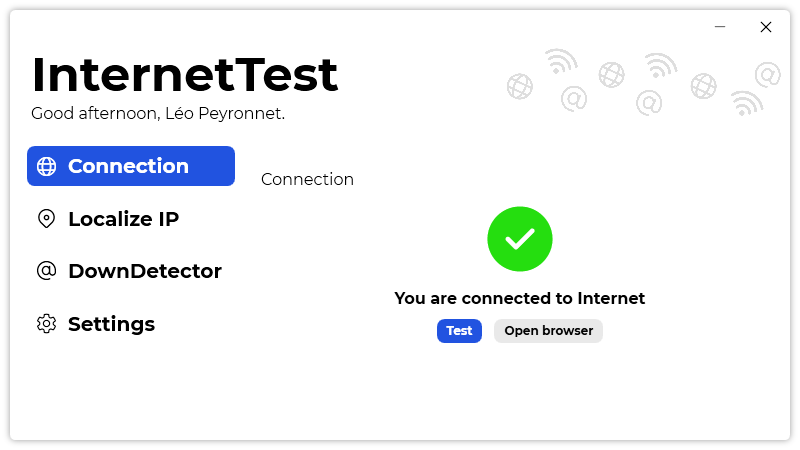800x450 pixels.
Task: Switch to the DownDetector page
Action: pos(145,271)
